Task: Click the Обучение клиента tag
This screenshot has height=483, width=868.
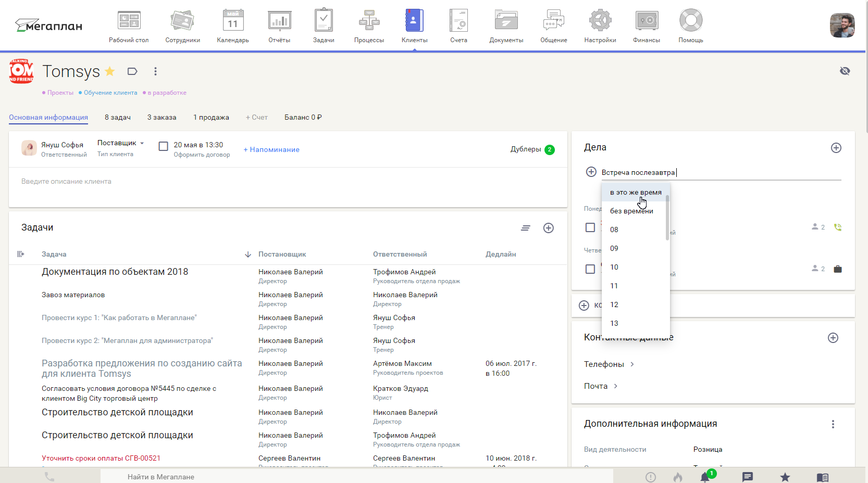Action: click(x=108, y=93)
